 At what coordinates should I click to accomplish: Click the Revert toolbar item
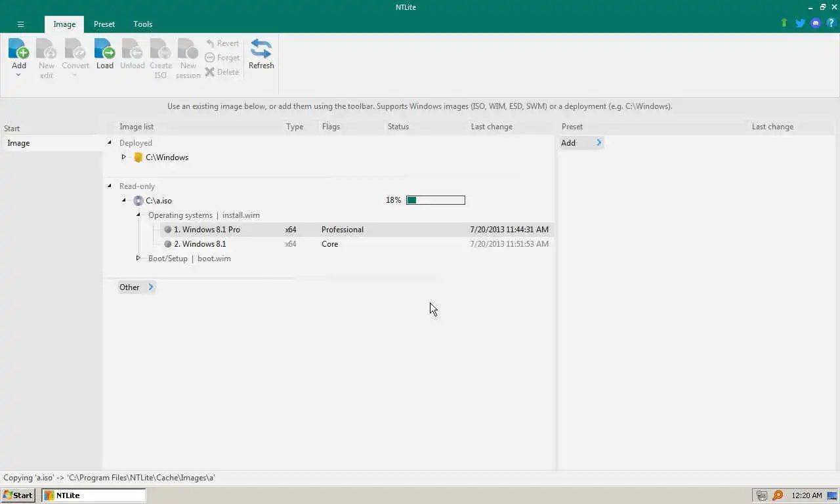coord(222,43)
